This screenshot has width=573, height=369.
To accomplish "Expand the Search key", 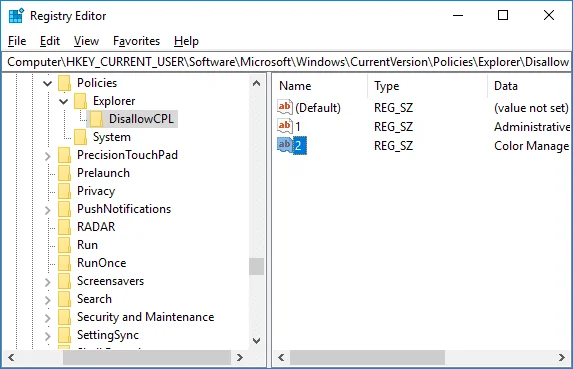I will click(48, 300).
